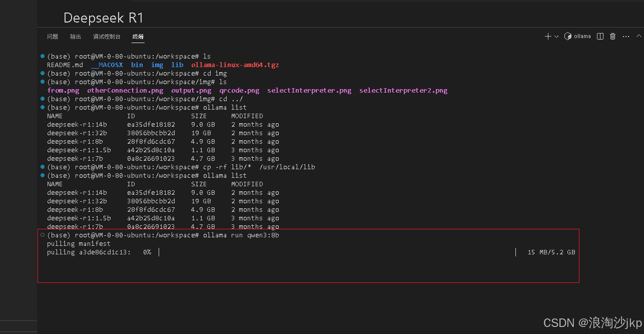
Task: Click the qrcode.png file name
Action: 239,90
